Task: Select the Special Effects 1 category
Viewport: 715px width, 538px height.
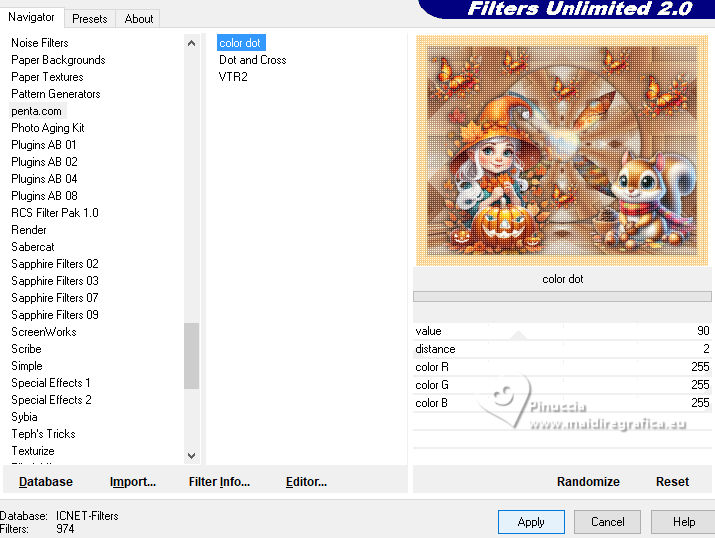Action: [51, 383]
